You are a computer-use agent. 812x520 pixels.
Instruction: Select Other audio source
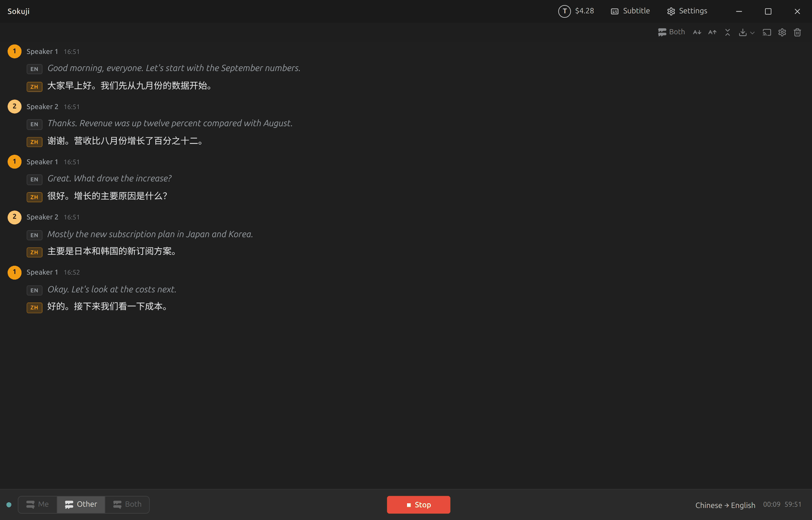pos(81,504)
